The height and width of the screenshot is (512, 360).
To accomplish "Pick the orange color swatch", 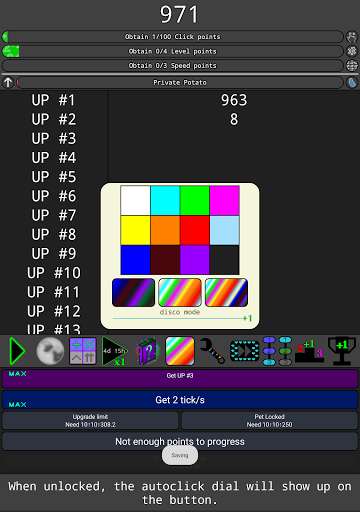I will [165, 230].
